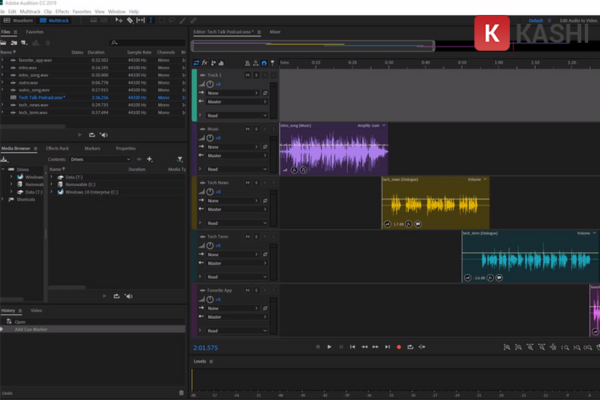600x400 pixels.
Task: Zoom in time using the magnifier icon
Action: [x=530, y=347]
